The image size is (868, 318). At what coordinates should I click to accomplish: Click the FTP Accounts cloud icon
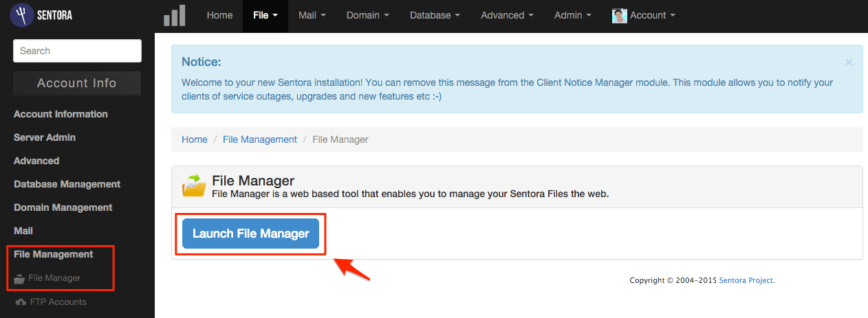(21, 302)
